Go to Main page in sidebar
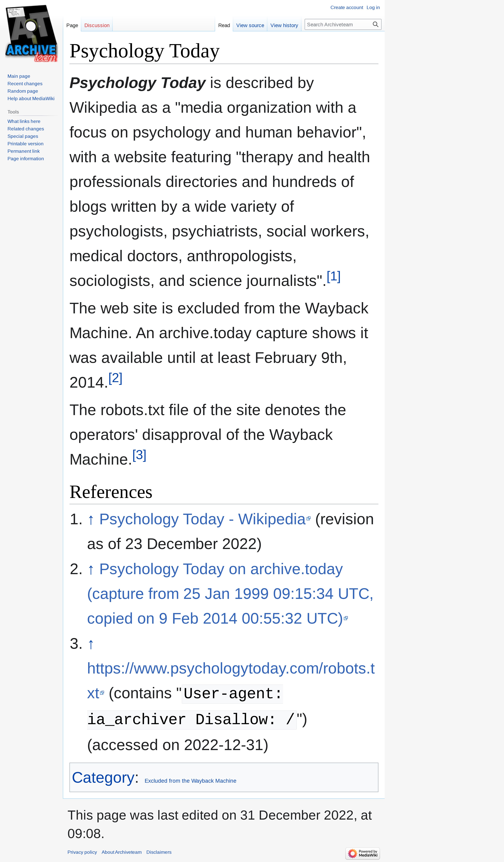Image resolution: width=504 pixels, height=862 pixels. pos(19,76)
